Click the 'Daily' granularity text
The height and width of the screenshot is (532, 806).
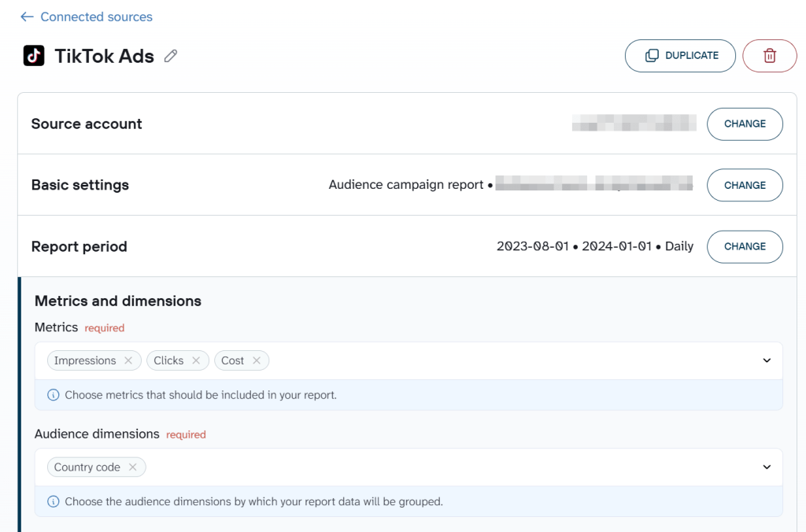pos(679,246)
